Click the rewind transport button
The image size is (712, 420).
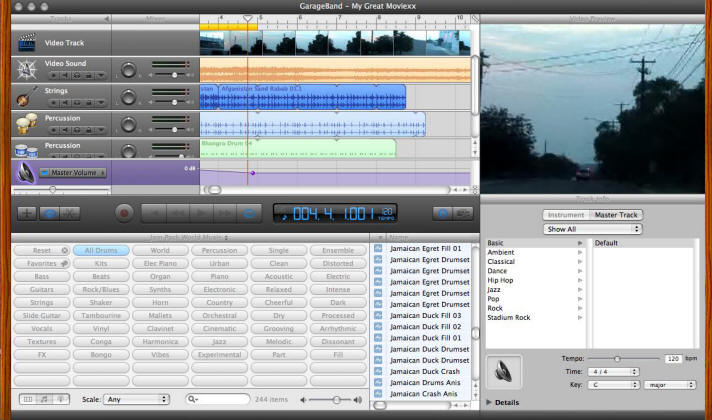coord(178,213)
